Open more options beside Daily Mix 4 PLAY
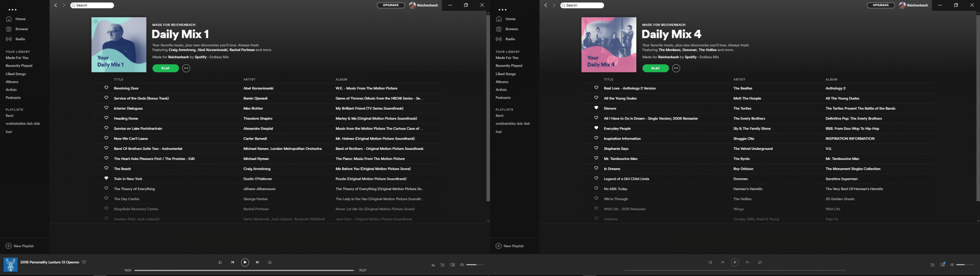 point(676,68)
